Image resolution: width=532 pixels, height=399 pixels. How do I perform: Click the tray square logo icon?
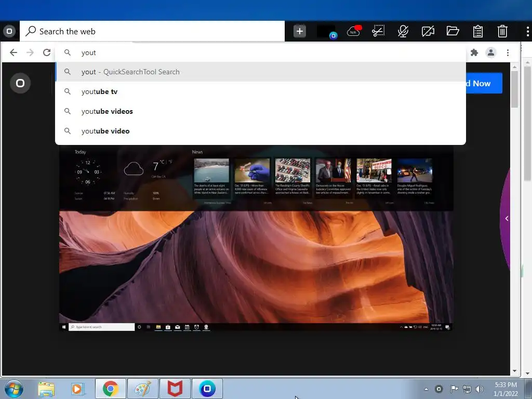point(438,389)
